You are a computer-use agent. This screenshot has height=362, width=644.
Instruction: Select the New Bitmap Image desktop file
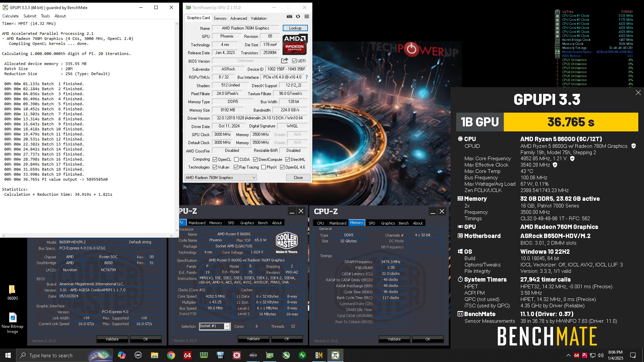tap(12, 323)
